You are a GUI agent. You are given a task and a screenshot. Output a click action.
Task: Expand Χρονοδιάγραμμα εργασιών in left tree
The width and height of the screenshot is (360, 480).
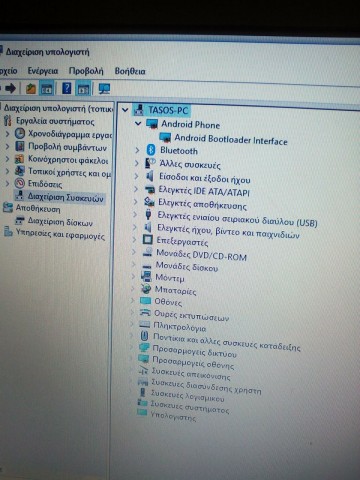point(7,134)
